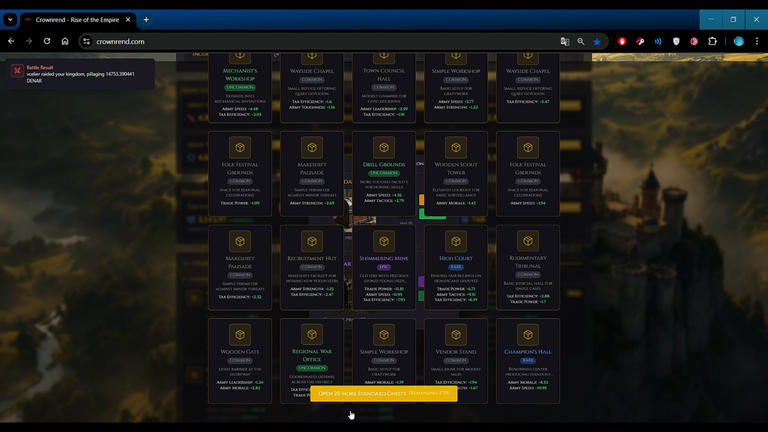
Task: Click the Champion's Hall title text
Action: 528,352
